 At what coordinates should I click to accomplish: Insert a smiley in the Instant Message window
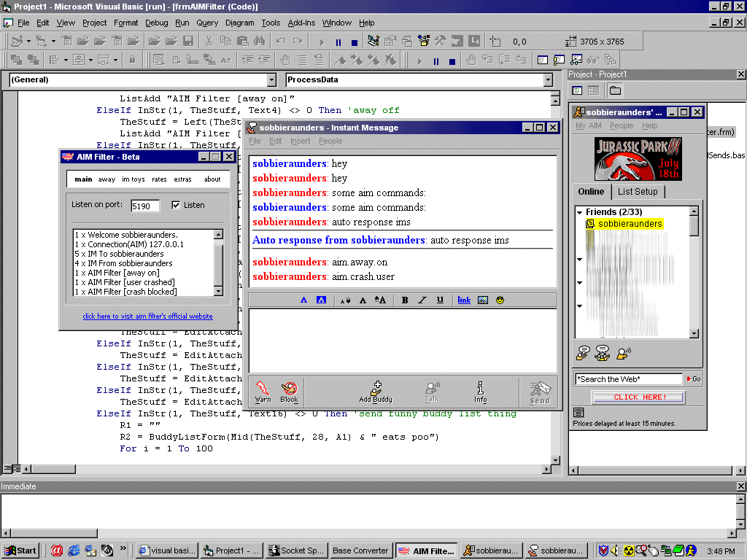click(500, 300)
